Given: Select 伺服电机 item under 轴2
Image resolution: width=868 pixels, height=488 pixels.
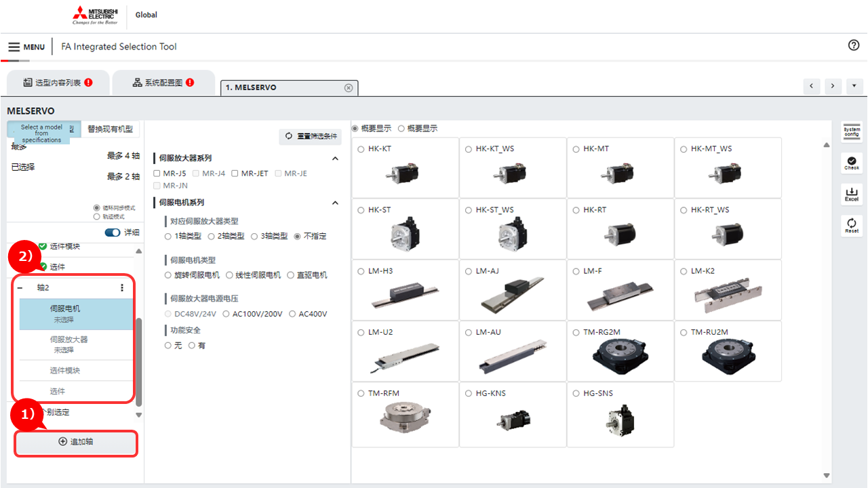Looking at the screenshot, I should pos(75,314).
